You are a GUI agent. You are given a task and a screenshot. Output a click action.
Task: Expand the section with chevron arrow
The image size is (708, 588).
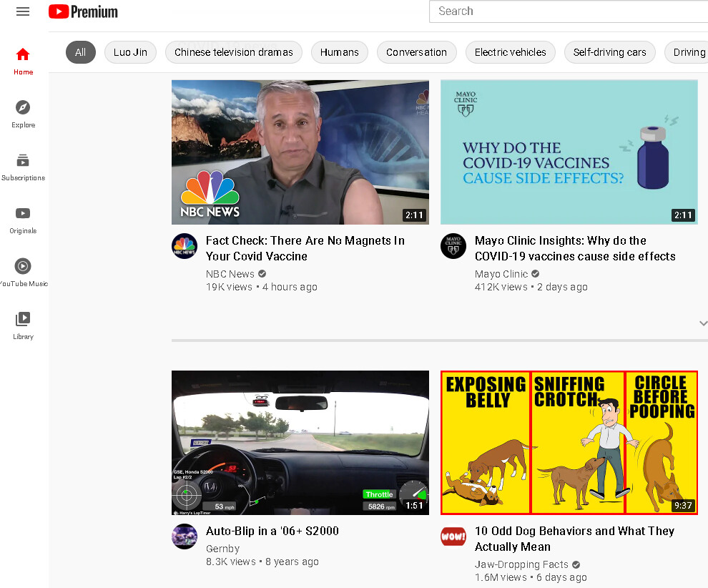[702, 323]
